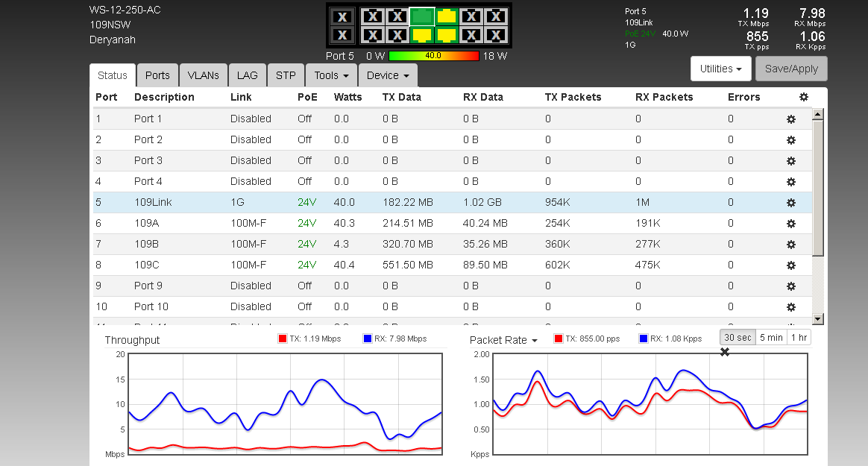Open the gear settings for port 109Link

(x=791, y=203)
